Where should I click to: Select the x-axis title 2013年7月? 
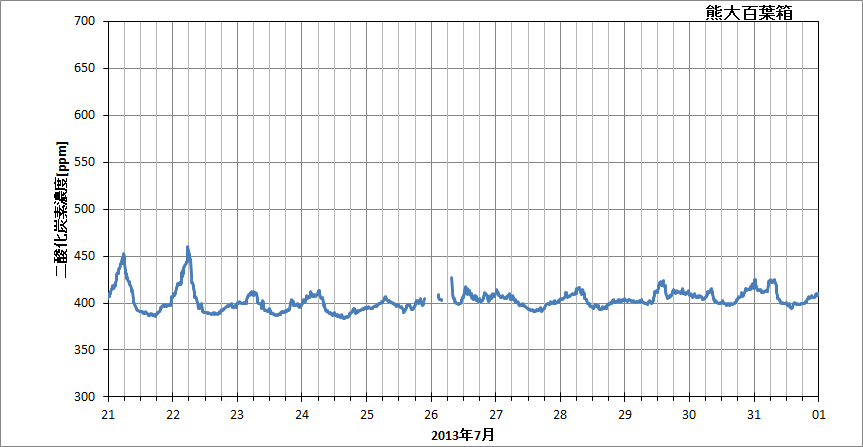[x=463, y=435]
